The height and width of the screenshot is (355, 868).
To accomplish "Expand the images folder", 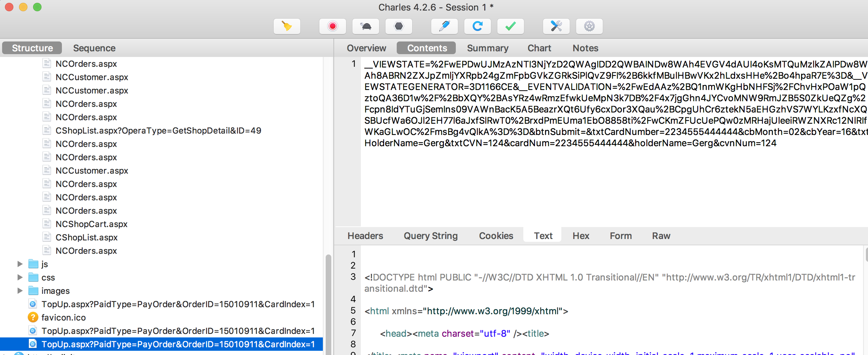I will [20, 291].
